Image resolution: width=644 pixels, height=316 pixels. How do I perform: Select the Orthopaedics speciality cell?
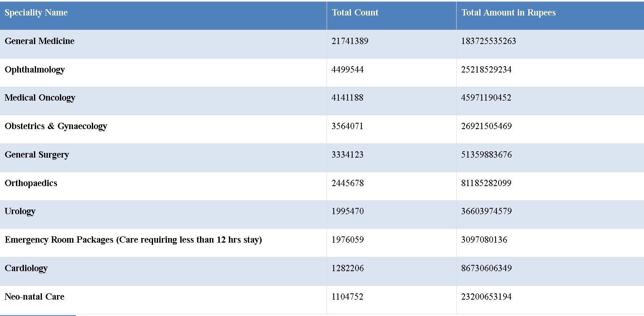point(31,183)
